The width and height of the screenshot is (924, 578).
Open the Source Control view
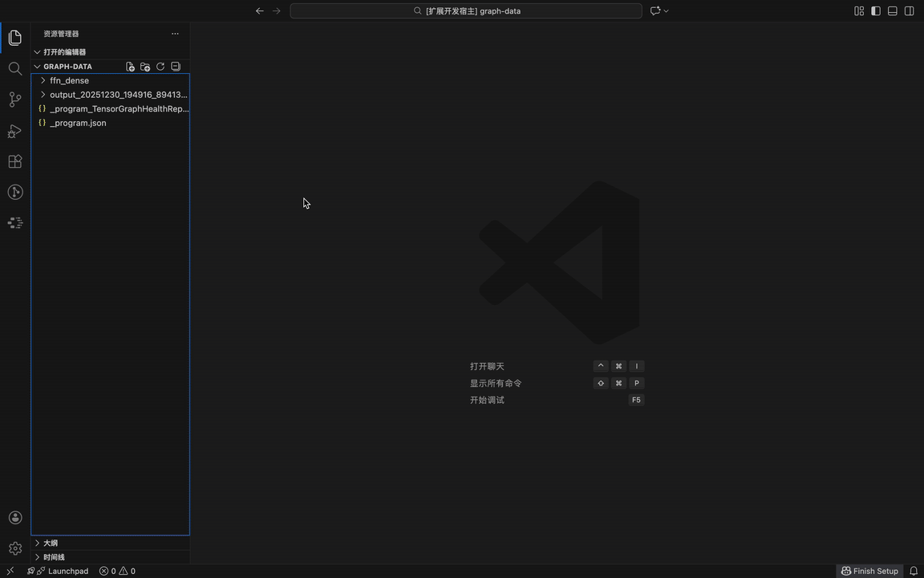pyautogui.click(x=14, y=100)
